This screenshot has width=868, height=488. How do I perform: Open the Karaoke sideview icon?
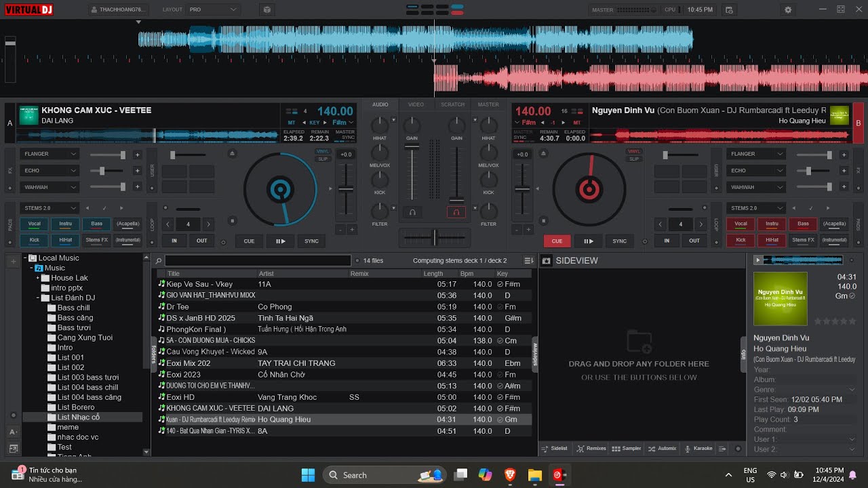(698, 449)
